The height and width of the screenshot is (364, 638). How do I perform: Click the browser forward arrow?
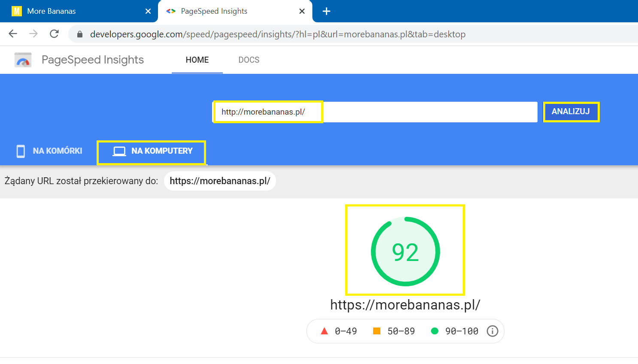click(33, 34)
